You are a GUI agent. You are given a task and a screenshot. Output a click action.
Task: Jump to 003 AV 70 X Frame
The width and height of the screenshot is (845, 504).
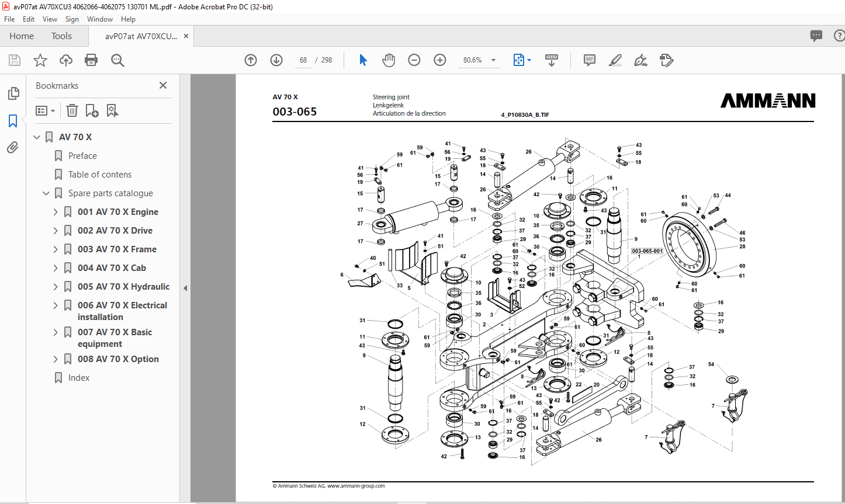tap(117, 249)
